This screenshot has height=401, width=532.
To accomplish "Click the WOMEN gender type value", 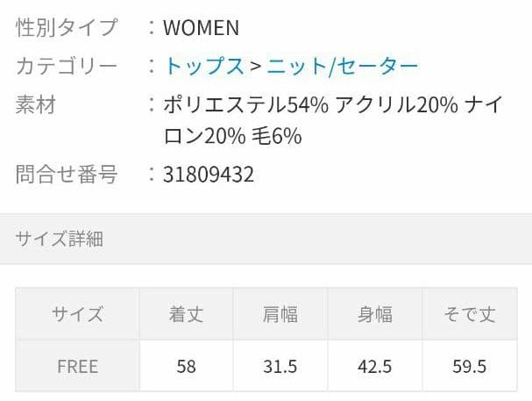I will [202, 28].
